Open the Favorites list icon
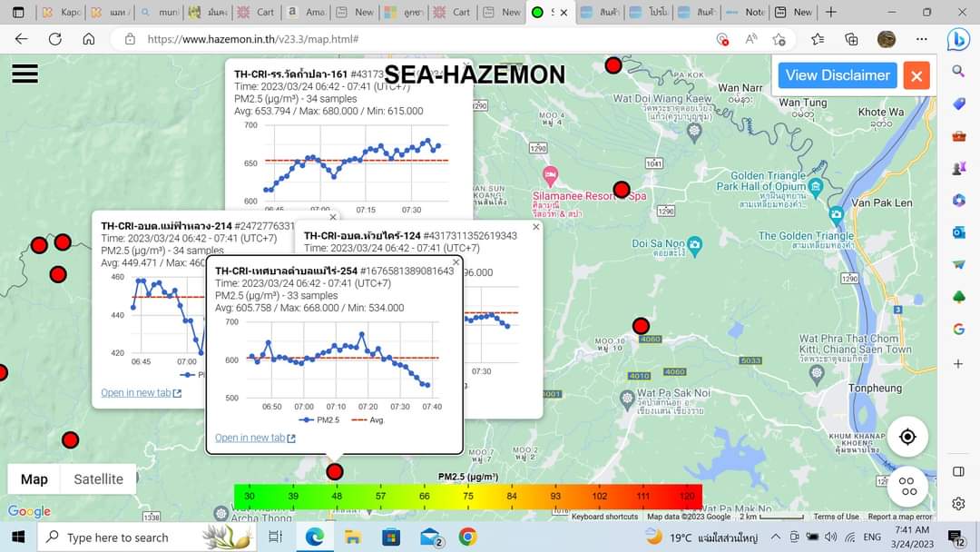 click(x=817, y=39)
